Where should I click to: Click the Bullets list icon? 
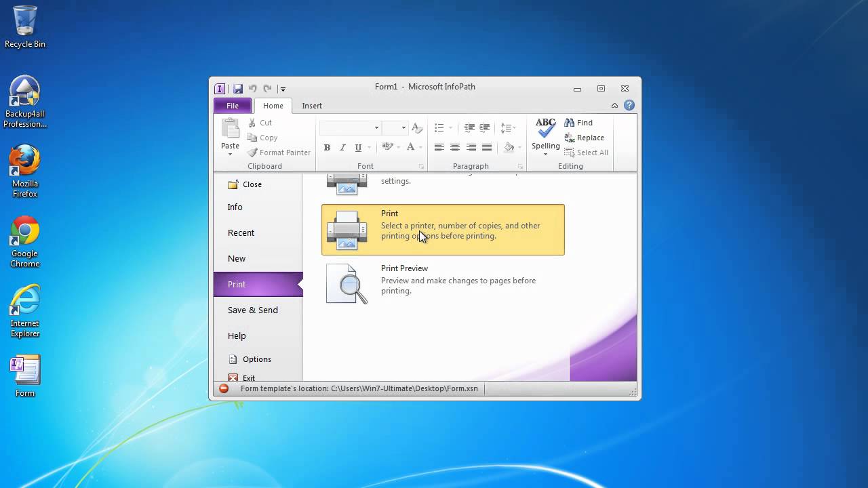click(439, 127)
